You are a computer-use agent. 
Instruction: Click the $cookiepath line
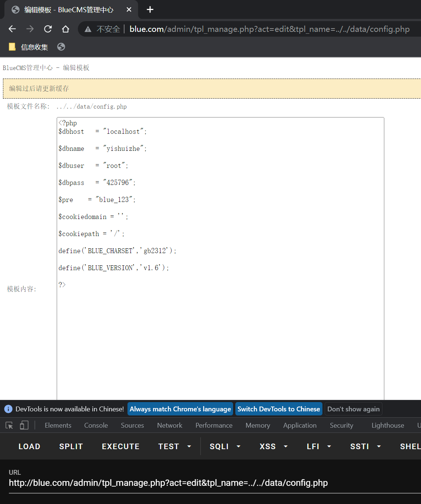click(92, 234)
